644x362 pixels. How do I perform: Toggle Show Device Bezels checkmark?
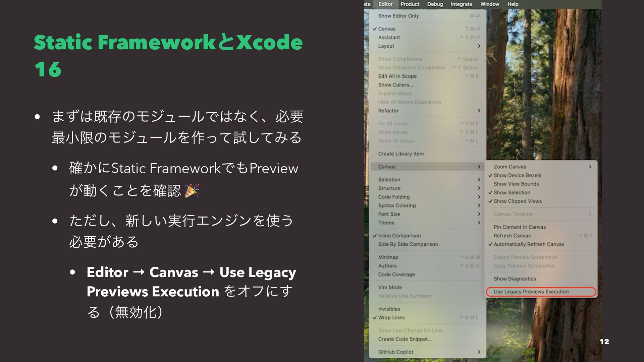(541, 176)
